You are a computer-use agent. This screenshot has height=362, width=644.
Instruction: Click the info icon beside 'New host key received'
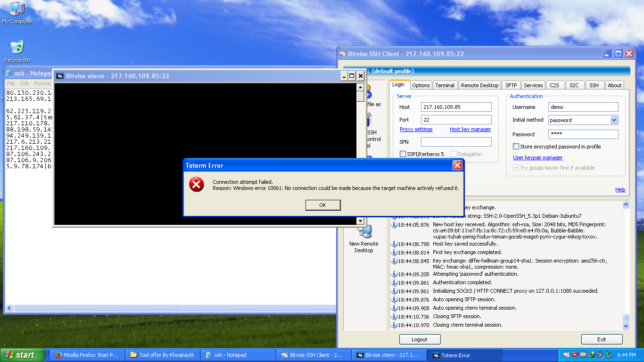tap(395, 224)
